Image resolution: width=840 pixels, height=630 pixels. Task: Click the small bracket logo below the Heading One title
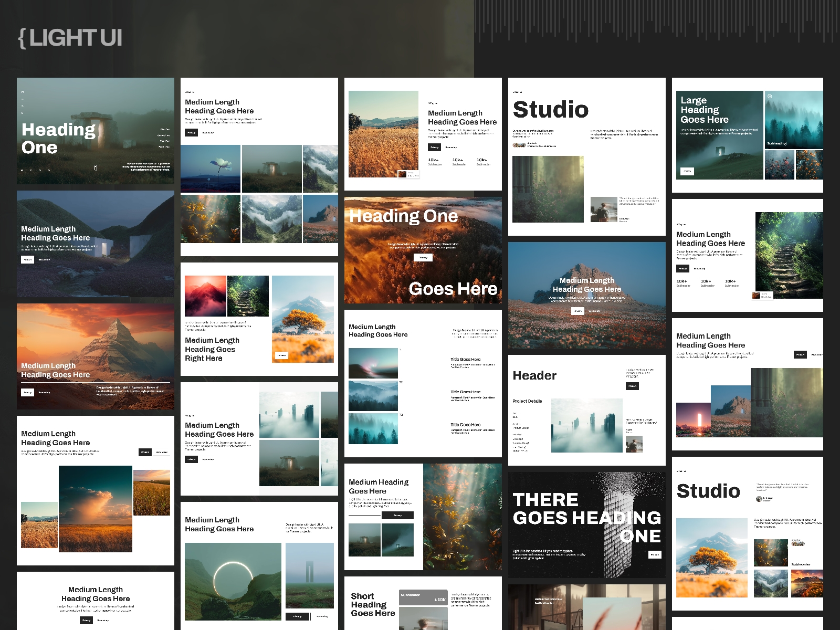tap(96, 167)
